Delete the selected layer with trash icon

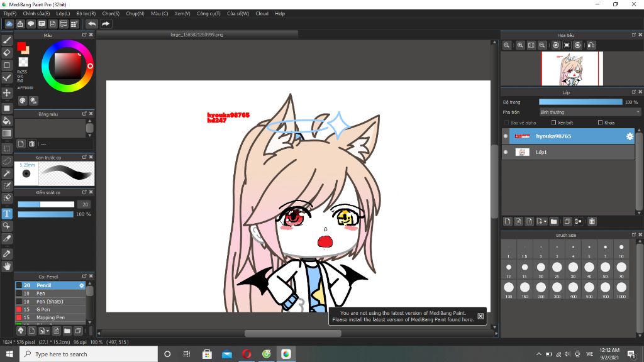coord(592,221)
